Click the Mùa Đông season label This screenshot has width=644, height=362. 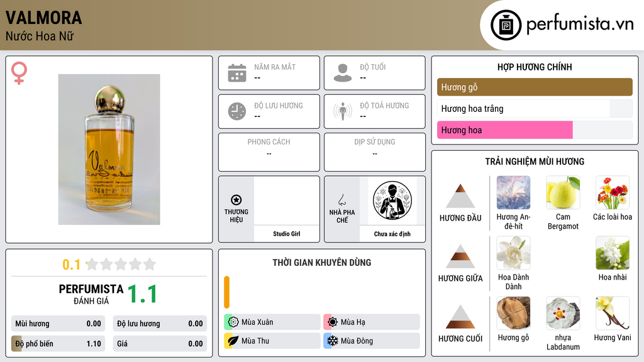357,341
